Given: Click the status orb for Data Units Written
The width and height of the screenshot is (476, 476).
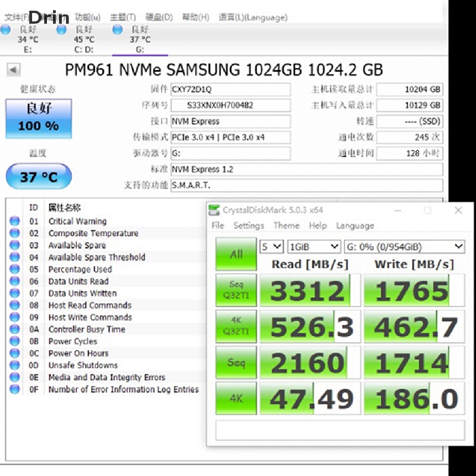Looking at the screenshot, I should pos(14,293).
